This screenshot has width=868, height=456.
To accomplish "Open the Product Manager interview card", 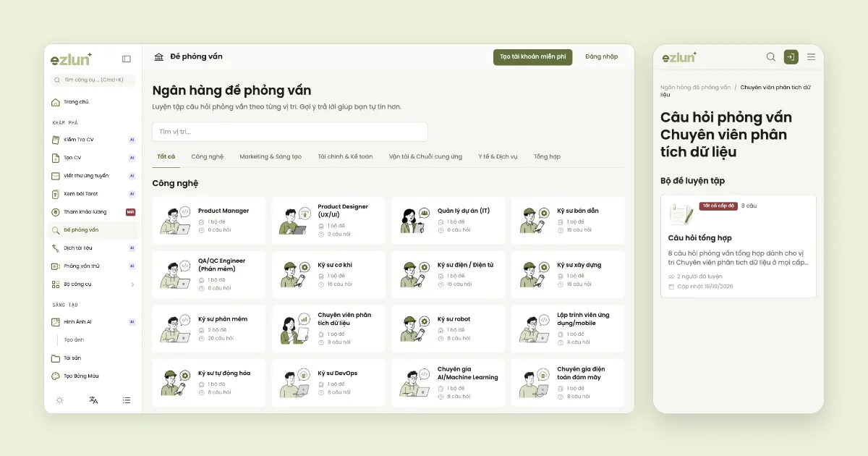I will pyautogui.click(x=209, y=221).
